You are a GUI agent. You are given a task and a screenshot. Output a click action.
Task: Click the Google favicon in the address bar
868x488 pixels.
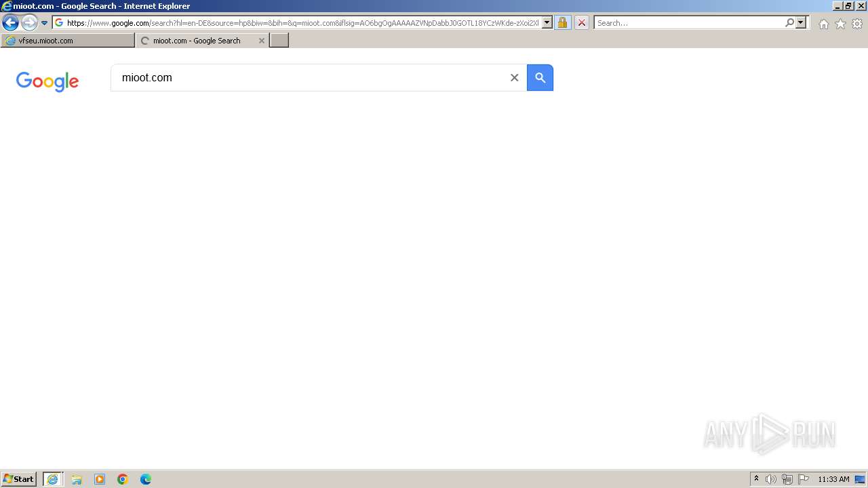click(59, 23)
